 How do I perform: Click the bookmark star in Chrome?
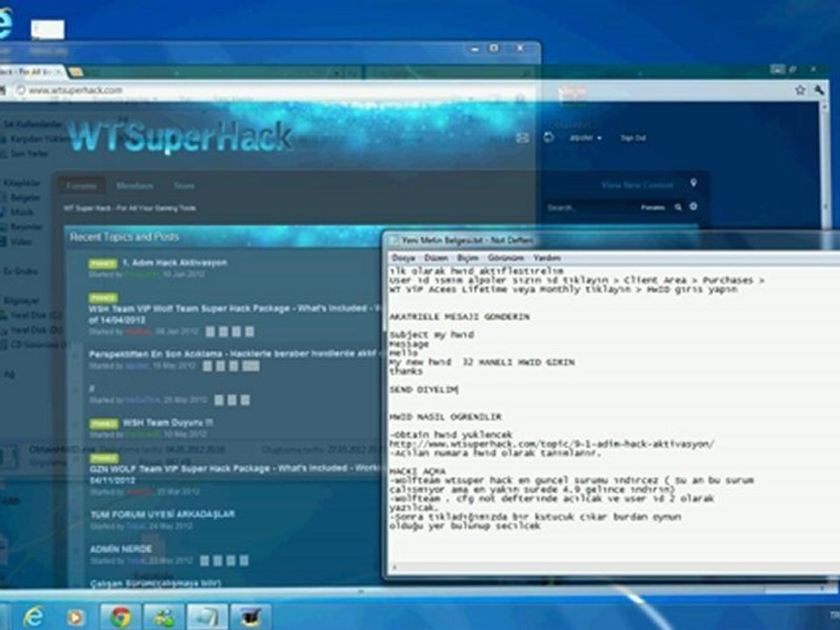[x=800, y=90]
